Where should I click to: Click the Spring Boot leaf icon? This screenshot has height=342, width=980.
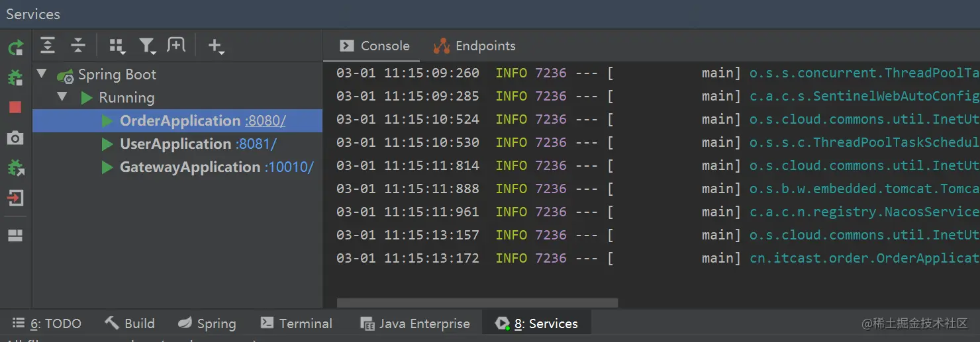click(x=65, y=75)
